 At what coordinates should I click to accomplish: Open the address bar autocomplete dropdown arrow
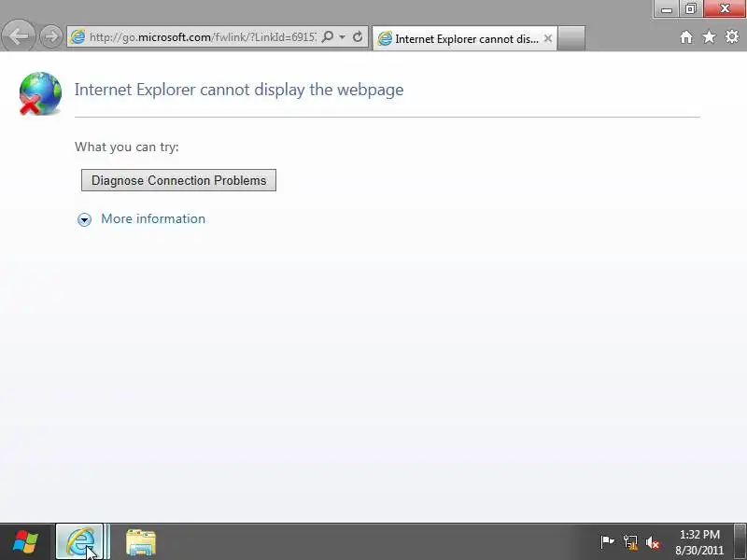point(342,37)
